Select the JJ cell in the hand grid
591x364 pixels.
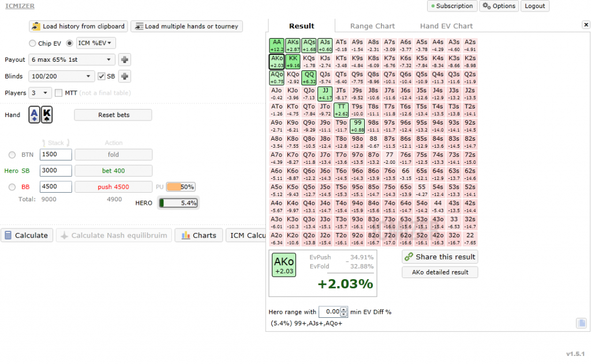click(325, 94)
